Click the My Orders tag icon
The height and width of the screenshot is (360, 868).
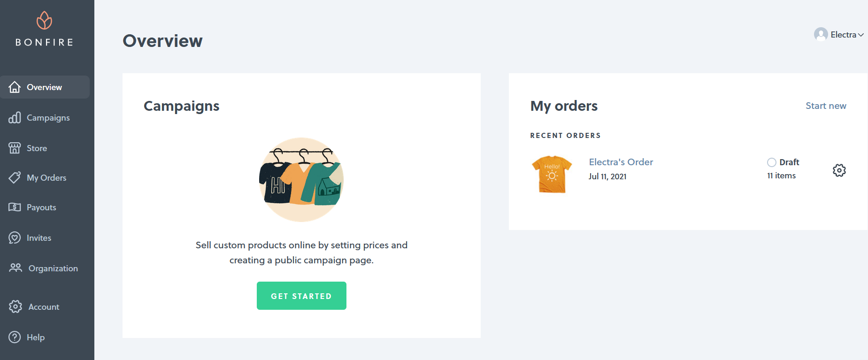click(15, 178)
